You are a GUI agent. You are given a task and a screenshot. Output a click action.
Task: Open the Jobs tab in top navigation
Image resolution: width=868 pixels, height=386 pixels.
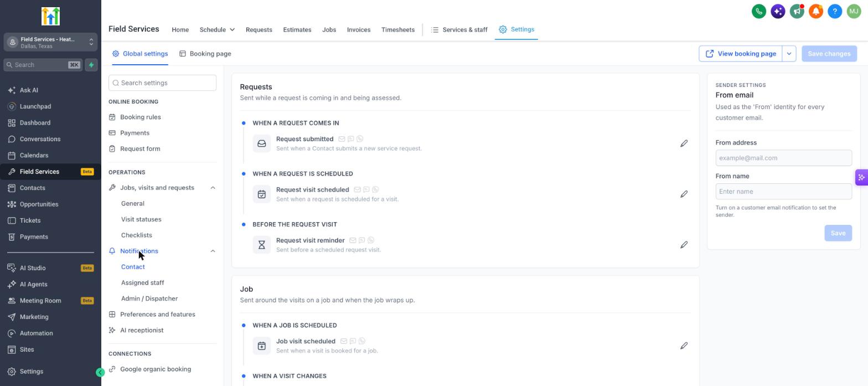329,29
